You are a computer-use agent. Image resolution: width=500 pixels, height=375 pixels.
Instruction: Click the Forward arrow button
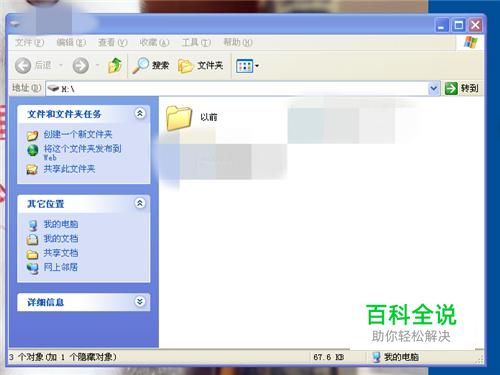pos(81,65)
